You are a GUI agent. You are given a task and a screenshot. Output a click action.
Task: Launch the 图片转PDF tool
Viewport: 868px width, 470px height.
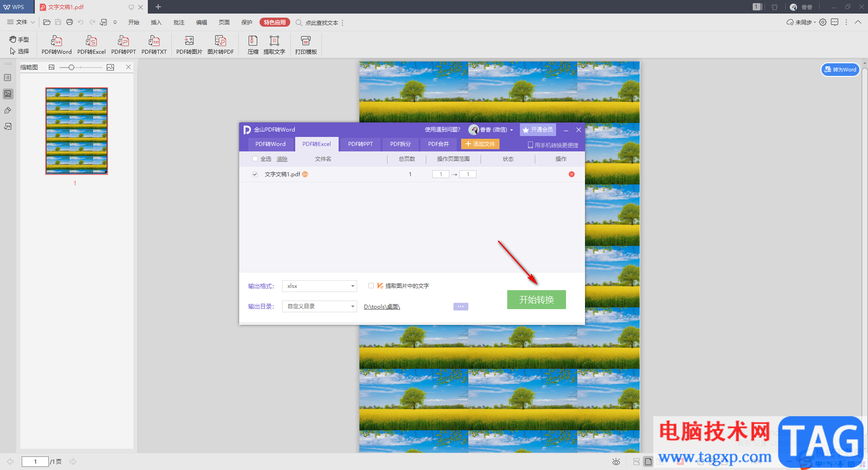coord(221,45)
